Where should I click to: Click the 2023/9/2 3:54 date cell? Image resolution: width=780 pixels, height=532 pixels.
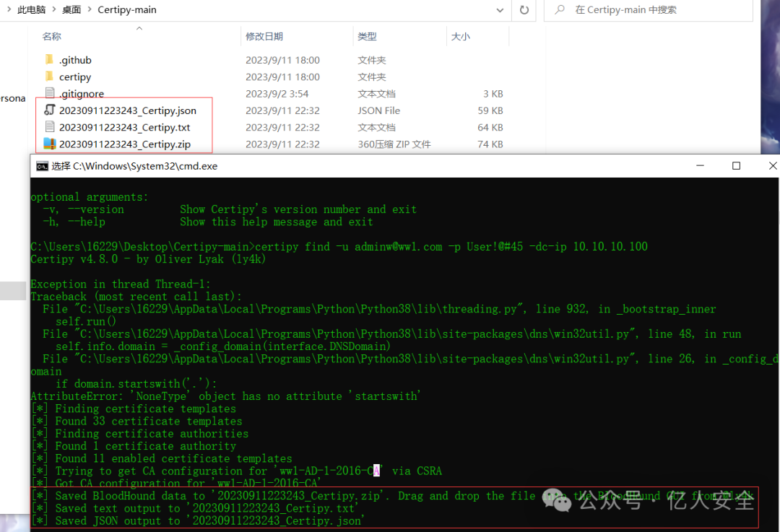click(x=277, y=93)
